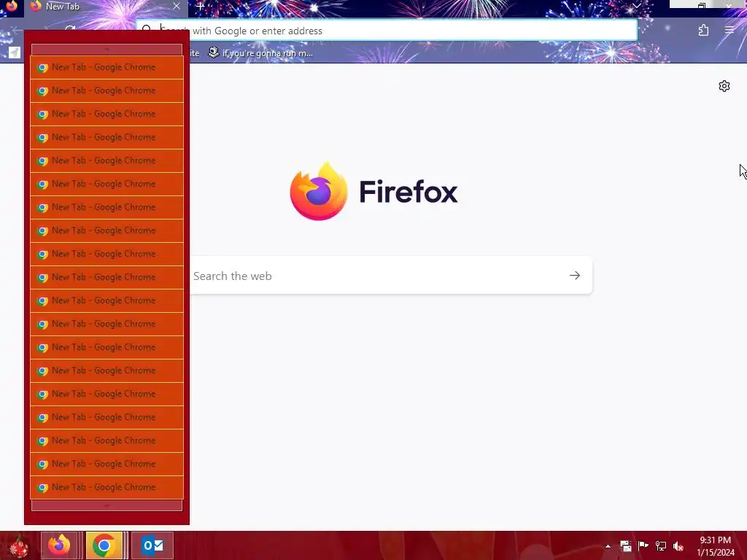The height and width of the screenshot is (560, 747).
Task: Click the Firefox taskbar icon
Action: [x=59, y=545]
